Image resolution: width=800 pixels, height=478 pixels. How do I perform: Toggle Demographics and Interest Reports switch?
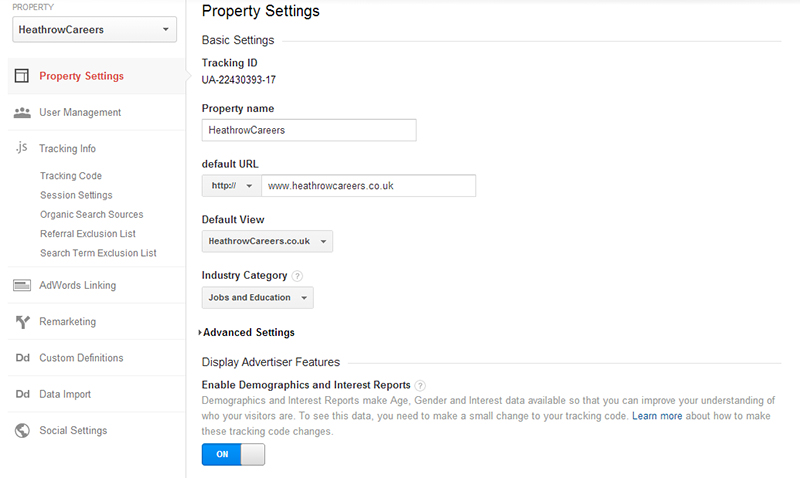(233, 454)
